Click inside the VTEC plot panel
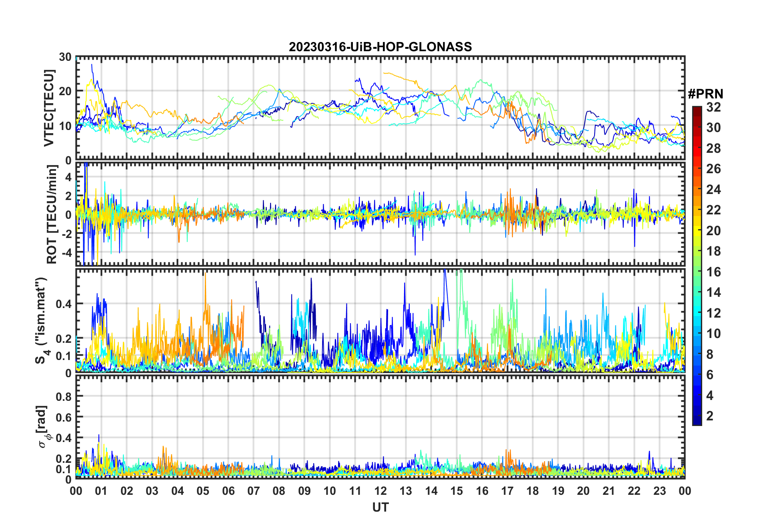761x532 pixels. [x=380, y=108]
